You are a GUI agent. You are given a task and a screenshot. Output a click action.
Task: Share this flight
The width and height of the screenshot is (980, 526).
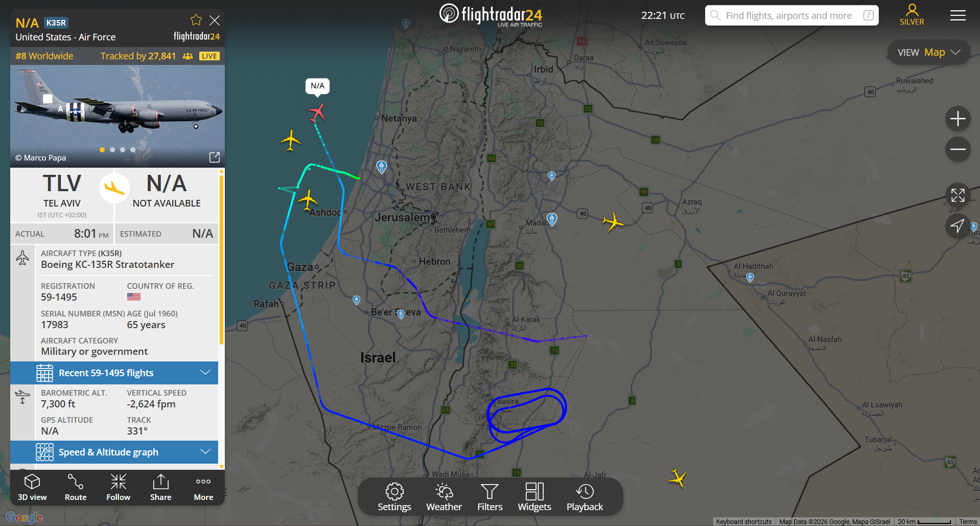pyautogui.click(x=160, y=487)
